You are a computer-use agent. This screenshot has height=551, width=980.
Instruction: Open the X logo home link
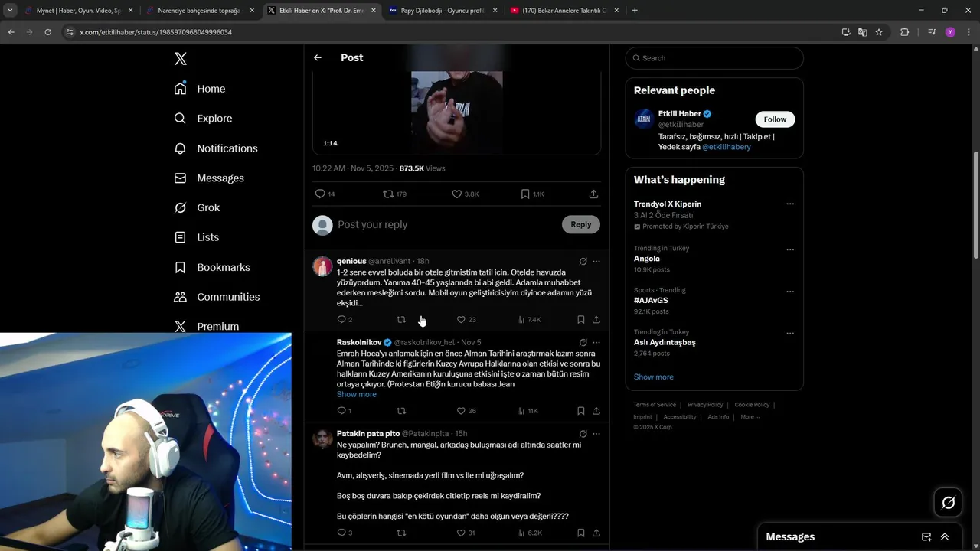point(181,59)
